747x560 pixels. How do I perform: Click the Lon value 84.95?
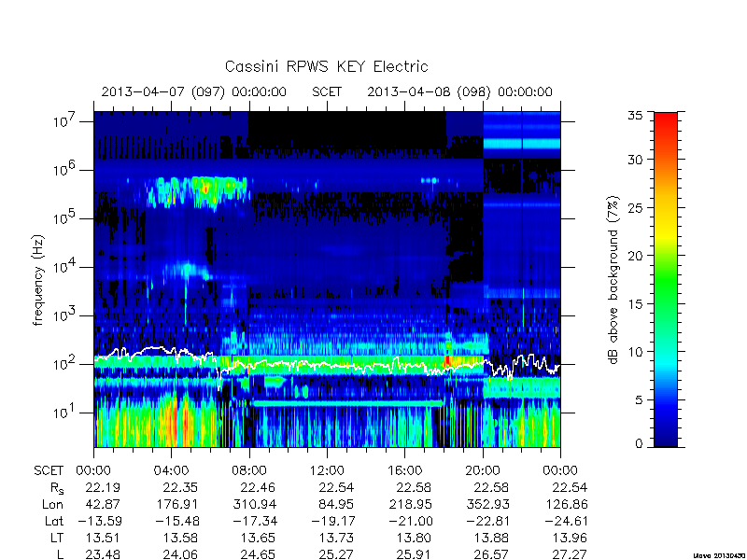(335, 504)
